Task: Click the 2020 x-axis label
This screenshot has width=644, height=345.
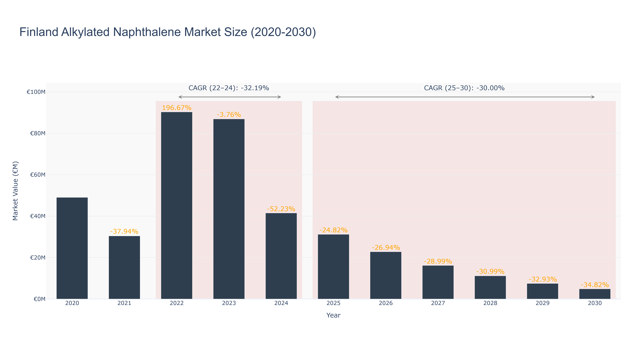Action: point(72,303)
